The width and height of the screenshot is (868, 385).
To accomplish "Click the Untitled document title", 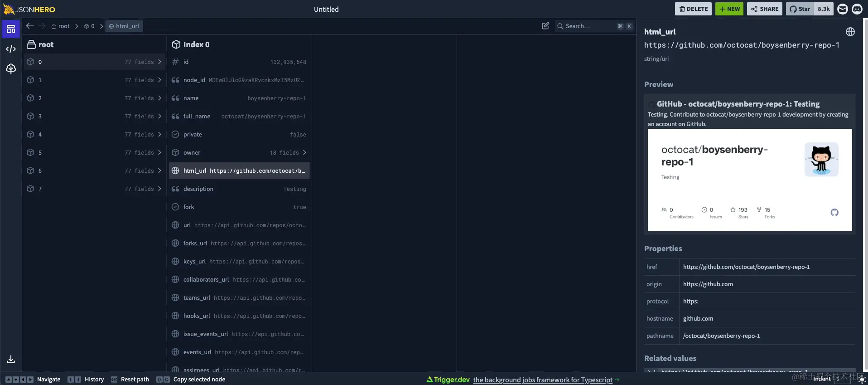I will [326, 9].
